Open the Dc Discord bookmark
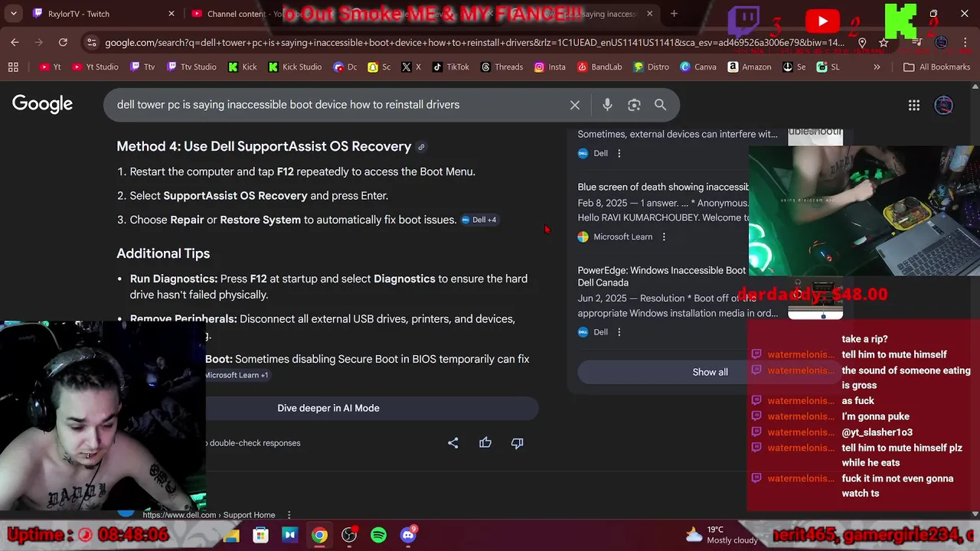This screenshot has height=551, width=980. coord(345,67)
